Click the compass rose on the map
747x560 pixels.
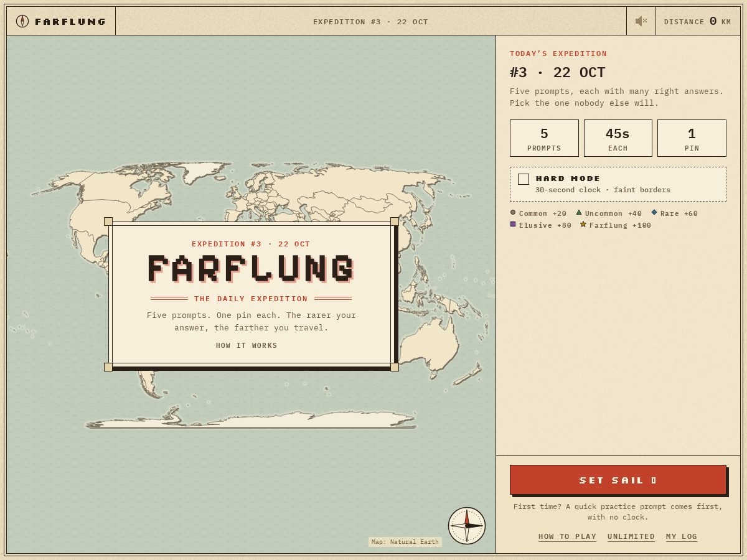tap(467, 526)
